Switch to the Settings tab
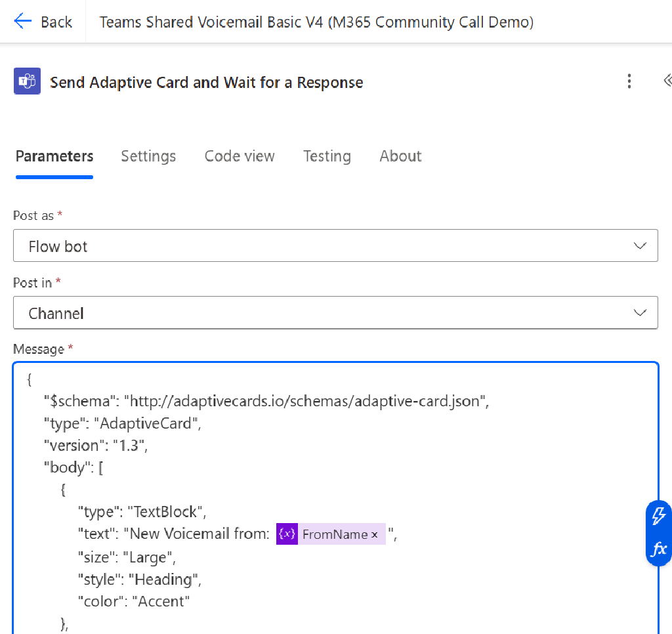 [148, 156]
